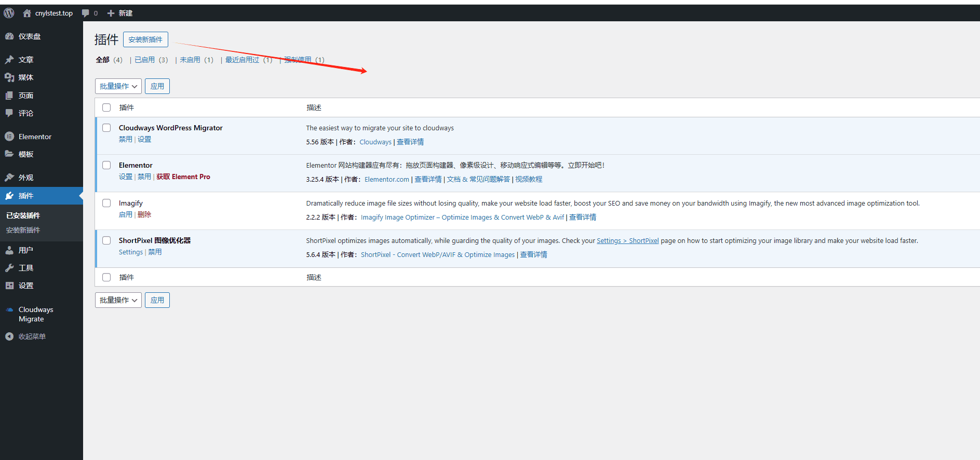This screenshot has width=980, height=460.
Task: Click 新建 in the admin bar
Action: pos(126,13)
